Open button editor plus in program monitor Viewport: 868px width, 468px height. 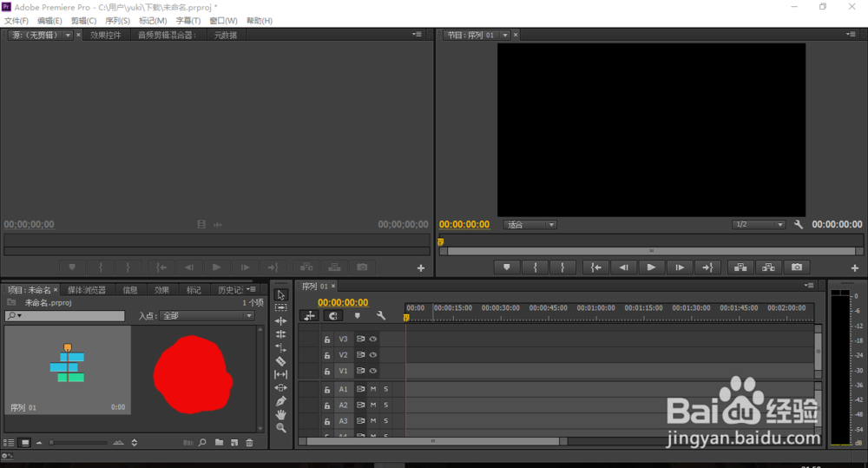pos(855,268)
